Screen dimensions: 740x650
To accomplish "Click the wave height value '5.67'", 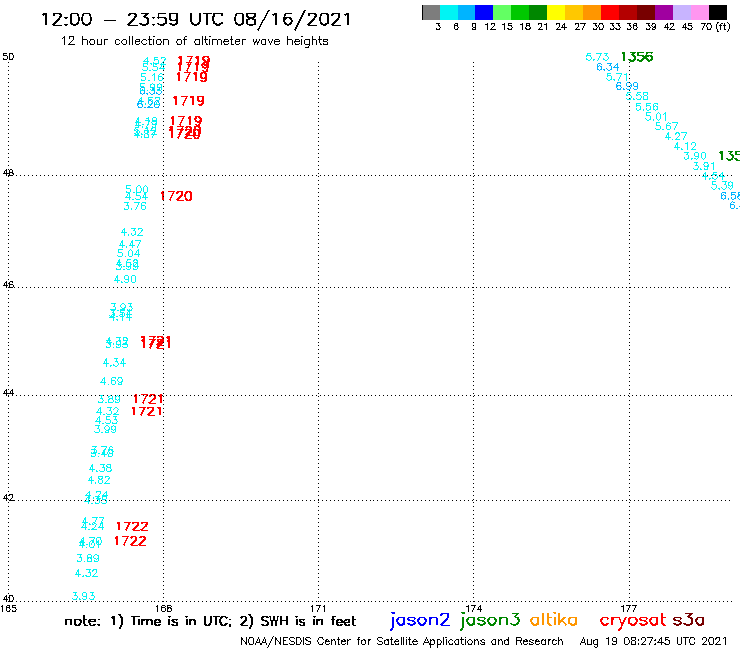I will (666, 126).
